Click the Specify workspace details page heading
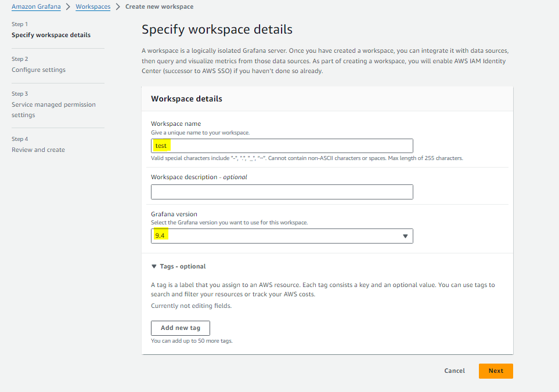 click(x=217, y=30)
